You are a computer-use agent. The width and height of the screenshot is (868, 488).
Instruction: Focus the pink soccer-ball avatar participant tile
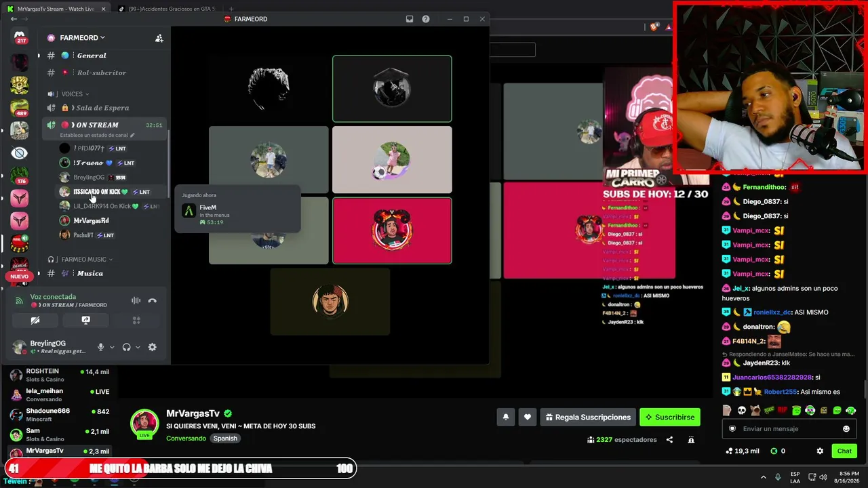392,159
